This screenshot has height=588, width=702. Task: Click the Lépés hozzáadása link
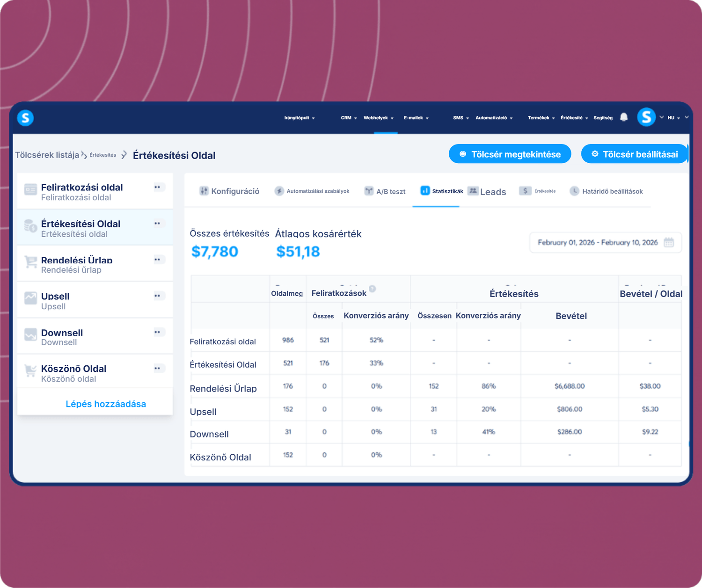[x=106, y=404]
